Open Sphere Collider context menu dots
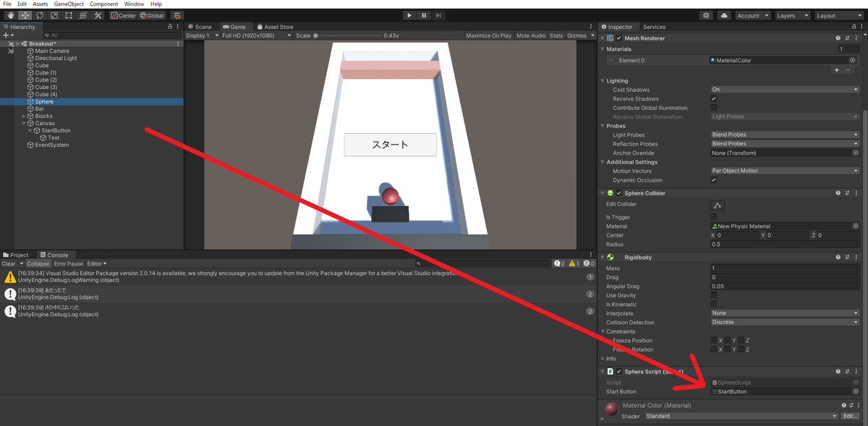This screenshot has width=868, height=426. 856,193
